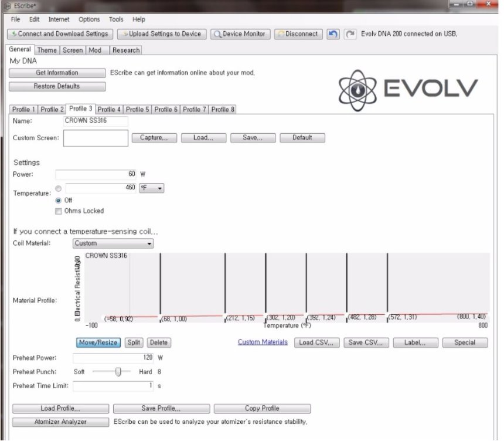504x441 pixels.
Task: Expand the Coil Material dropdown
Action: (113, 243)
